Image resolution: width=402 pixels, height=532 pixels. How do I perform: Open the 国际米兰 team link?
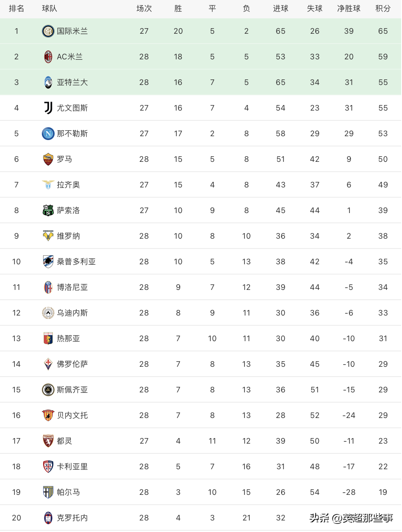pyautogui.click(x=73, y=31)
